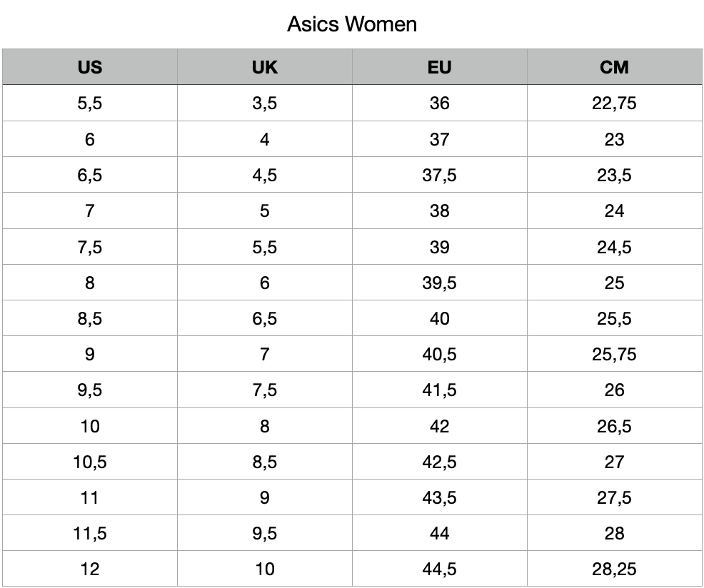
Task: Click the EU size 39,5 cell
Action: click(439, 283)
